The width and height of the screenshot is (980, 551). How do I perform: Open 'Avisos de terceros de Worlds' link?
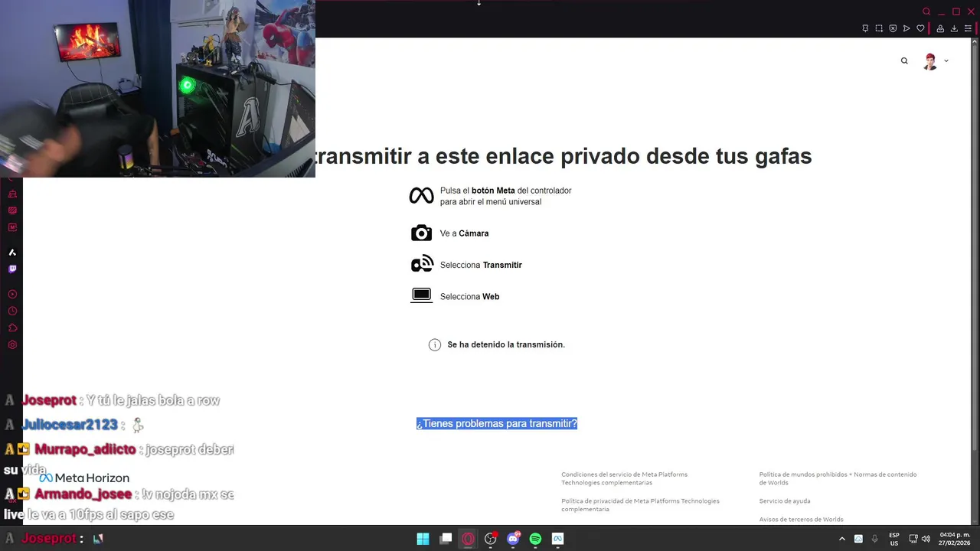click(801, 519)
